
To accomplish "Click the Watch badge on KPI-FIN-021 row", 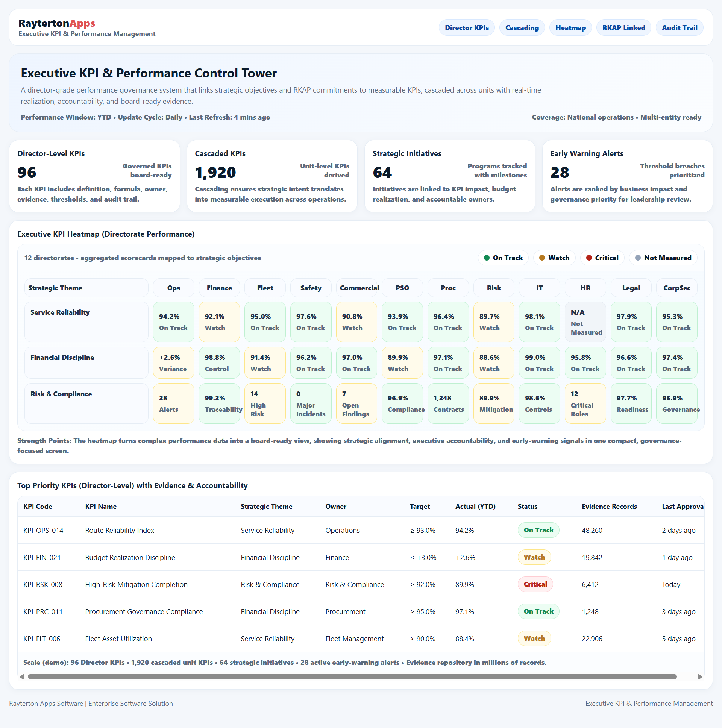I will 534,557.
